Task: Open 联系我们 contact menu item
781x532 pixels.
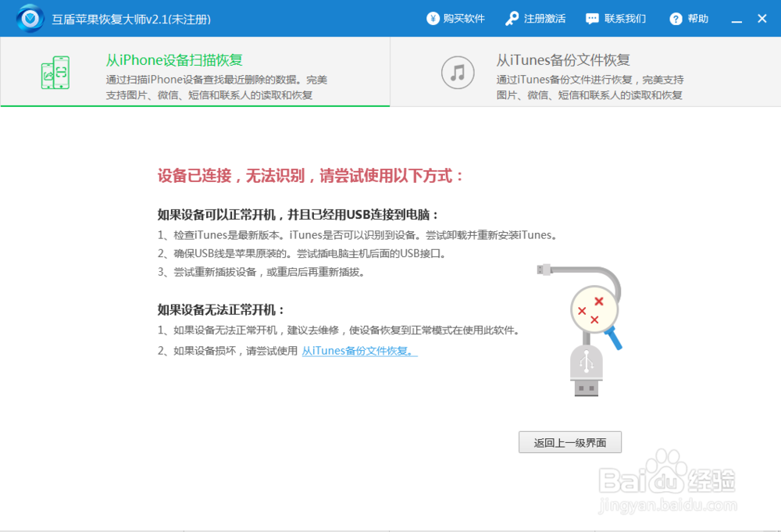Action: pos(615,19)
